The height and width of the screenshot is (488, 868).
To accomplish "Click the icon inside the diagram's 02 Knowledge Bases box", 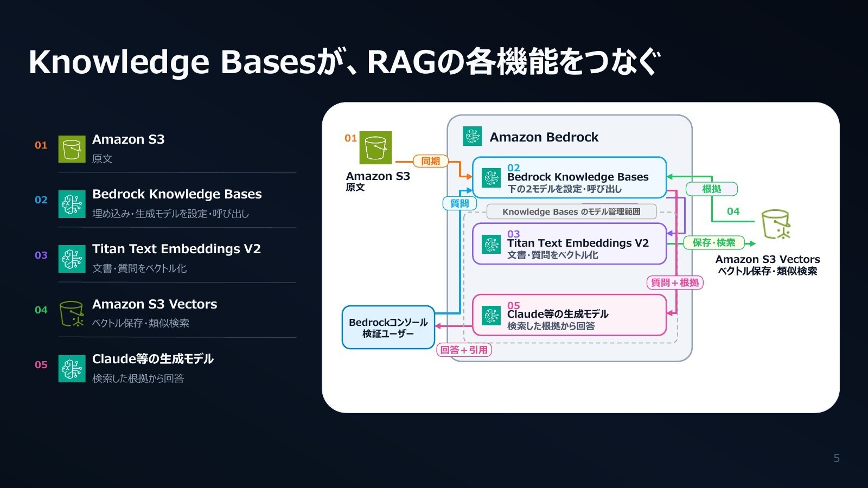I will pos(492,178).
